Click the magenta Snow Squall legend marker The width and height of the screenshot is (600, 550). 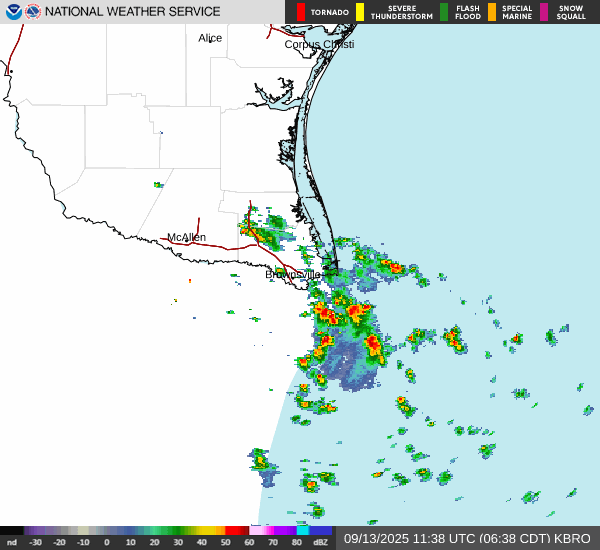coord(544,12)
